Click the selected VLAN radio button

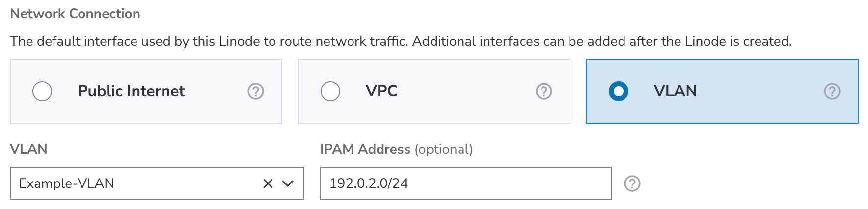pos(618,91)
